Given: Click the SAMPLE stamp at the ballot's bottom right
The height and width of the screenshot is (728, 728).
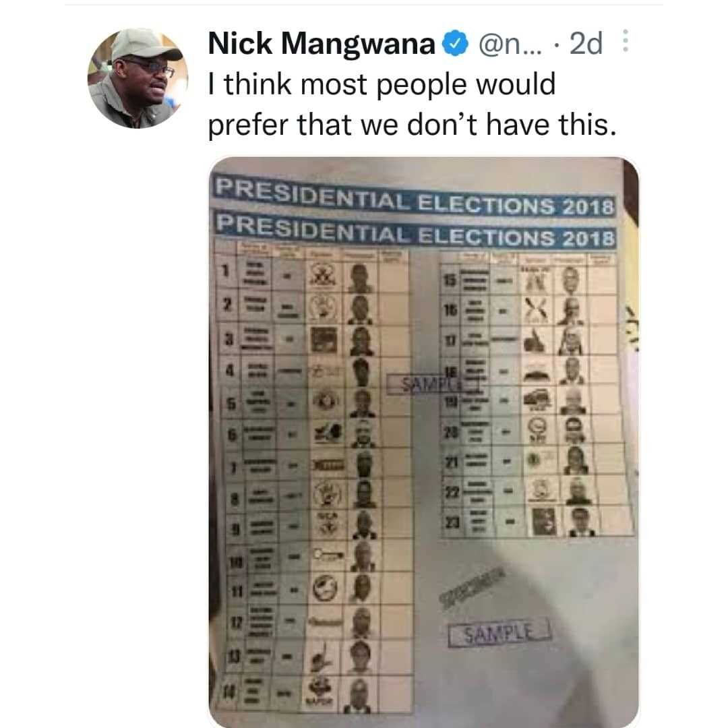Looking at the screenshot, I should (499, 633).
